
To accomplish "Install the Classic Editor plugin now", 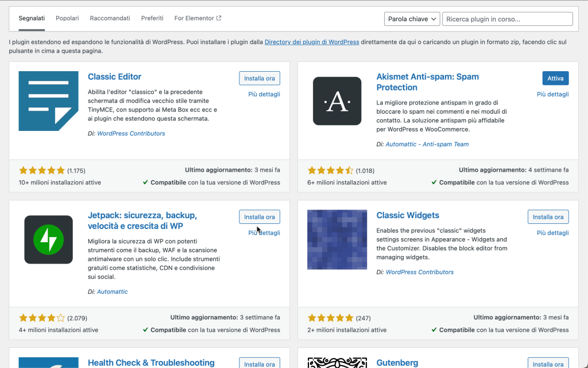I will pyautogui.click(x=260, y=78).
